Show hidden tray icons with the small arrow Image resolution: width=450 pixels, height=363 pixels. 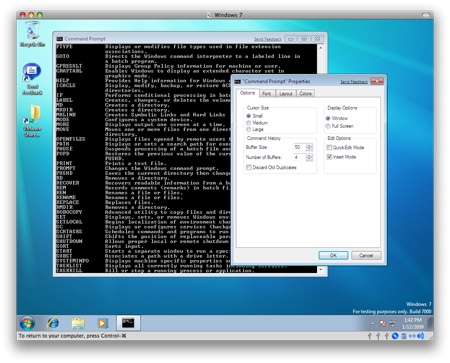372,323
